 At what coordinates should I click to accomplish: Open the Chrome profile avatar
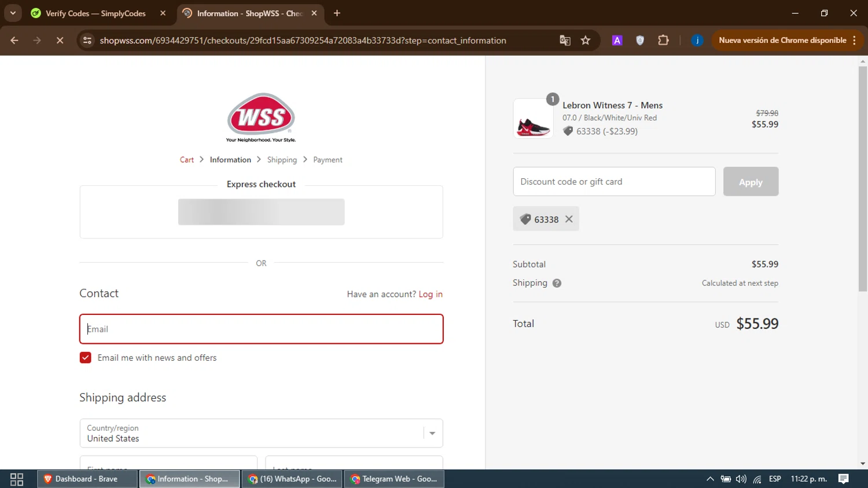pos(697,41)
